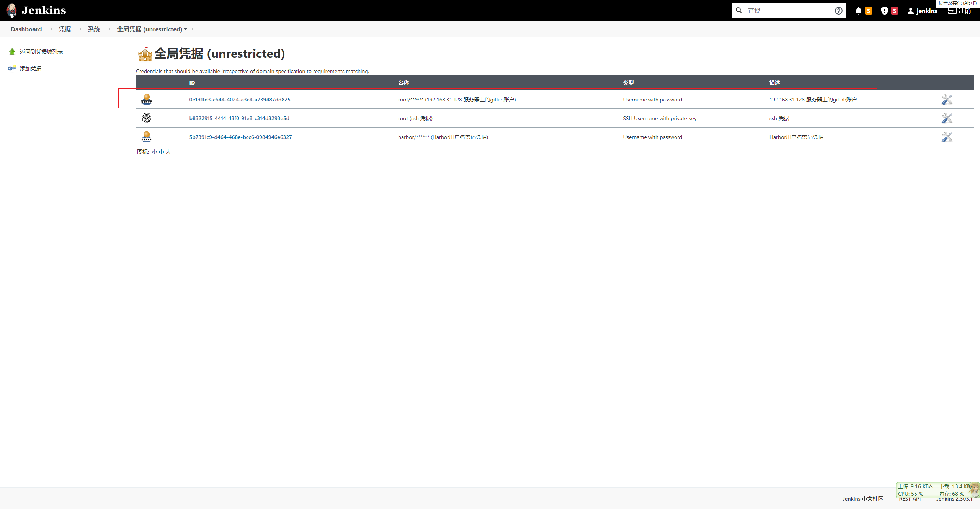Click the search magnifier icon

pyautogui.click(x=739, y=11)
